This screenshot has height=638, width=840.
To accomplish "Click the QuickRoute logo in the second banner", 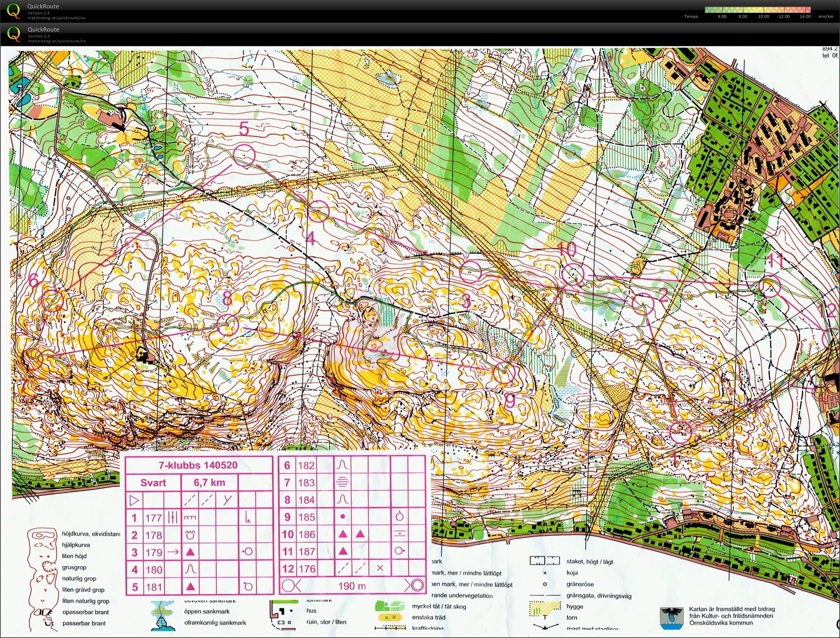I will (x=14, y=34).
